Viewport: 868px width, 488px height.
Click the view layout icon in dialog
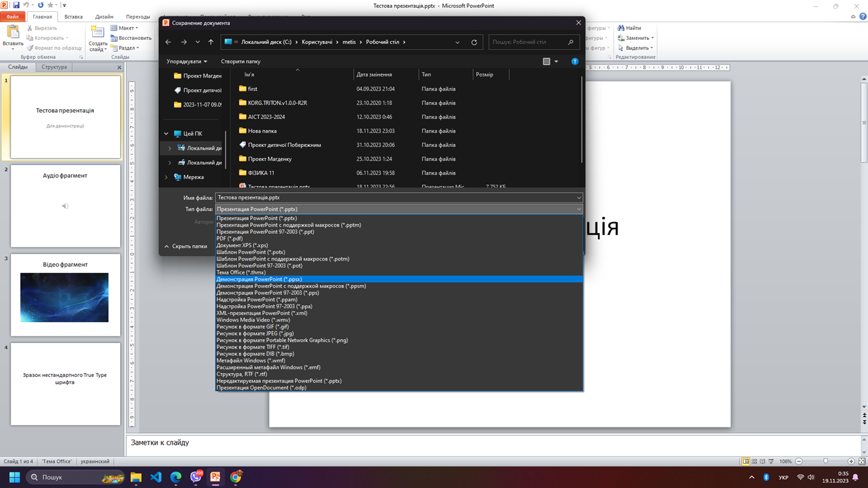pyautogui.click(x=546, y=61)
